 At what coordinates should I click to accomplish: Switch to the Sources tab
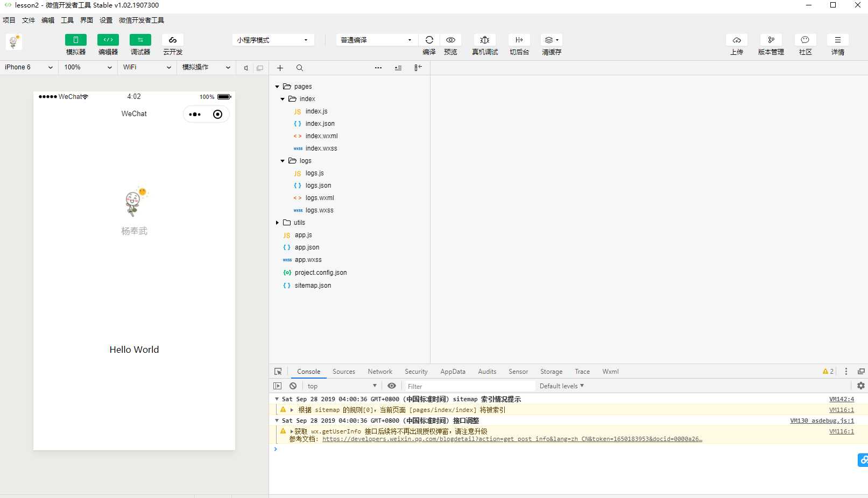click(x=344, y=372)
